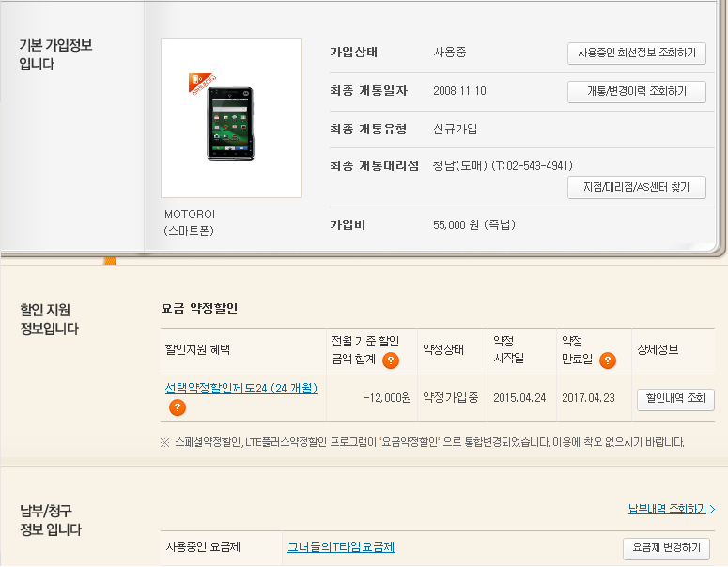Screen dimensions: 728x567
Task: Open 개통/변경이력 조회하기
Action: point(636,91)
